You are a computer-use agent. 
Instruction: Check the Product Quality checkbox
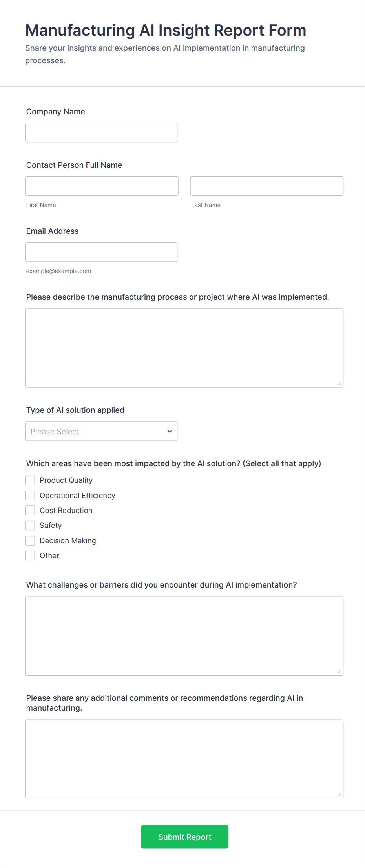(x=30, y=480)
